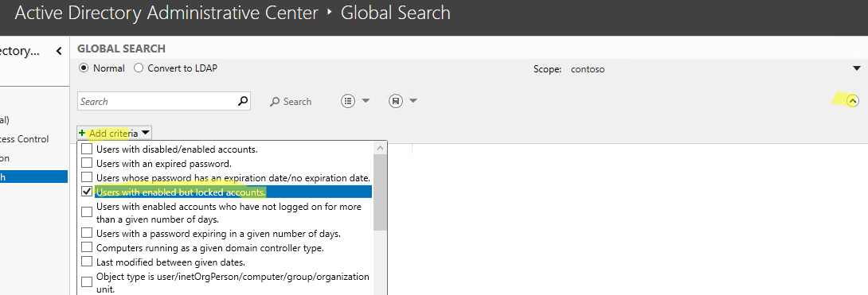Screen dimensions: 868x295
Task: Click the green plus Add criteria icon
Action: click(82, 133)
